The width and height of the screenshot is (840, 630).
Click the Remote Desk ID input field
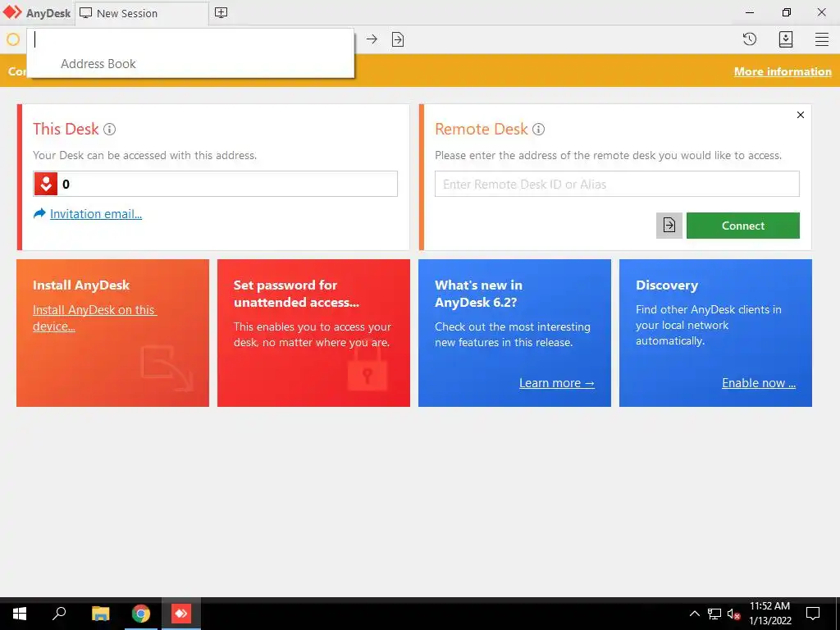pos(617,184)
